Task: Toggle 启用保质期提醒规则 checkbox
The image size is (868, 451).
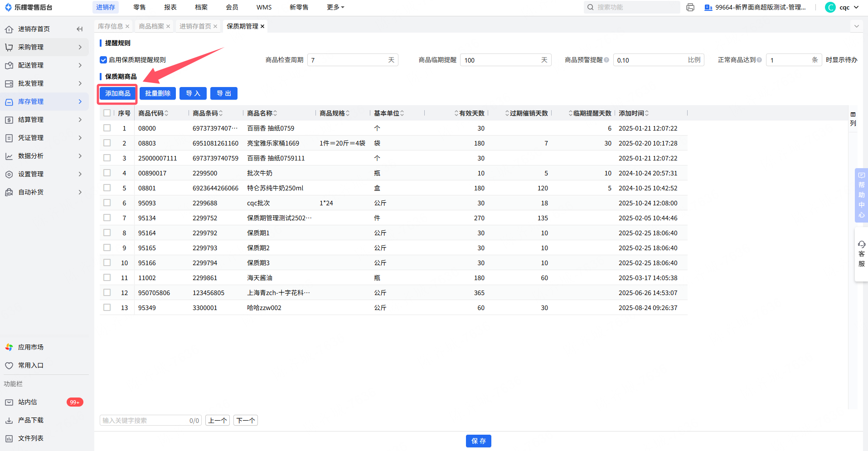Action: (x=103, y=60)
